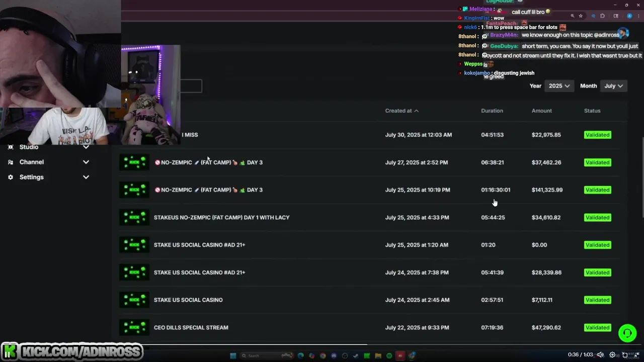Image resolution: width=644 pixels, height=362 pixels.
Task: Launch Microsoft Edge from the taskbar
Action: [301, 355]
